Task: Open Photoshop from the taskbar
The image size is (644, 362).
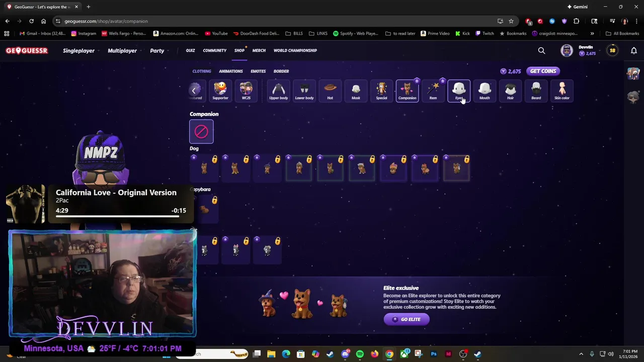Action: (x=434, y=354)
